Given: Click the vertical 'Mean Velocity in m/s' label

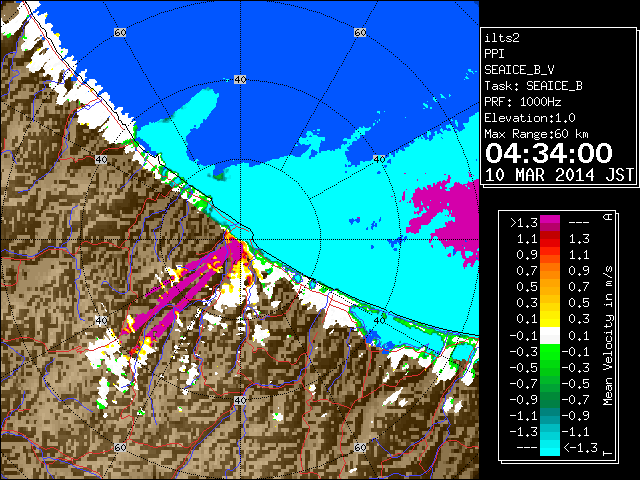Looking at the screenshot, I should 608,335.
